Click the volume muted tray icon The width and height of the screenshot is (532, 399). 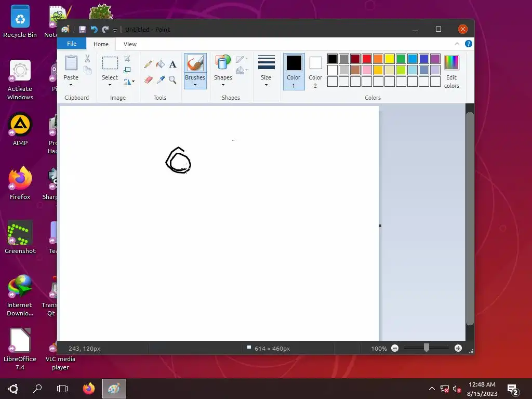[457, 389]
